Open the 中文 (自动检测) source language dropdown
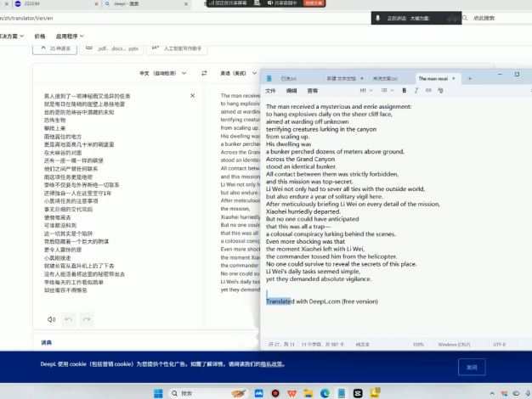Image resolution: width=532 pixels, height=399 pixels. click(x=163, y=73)
